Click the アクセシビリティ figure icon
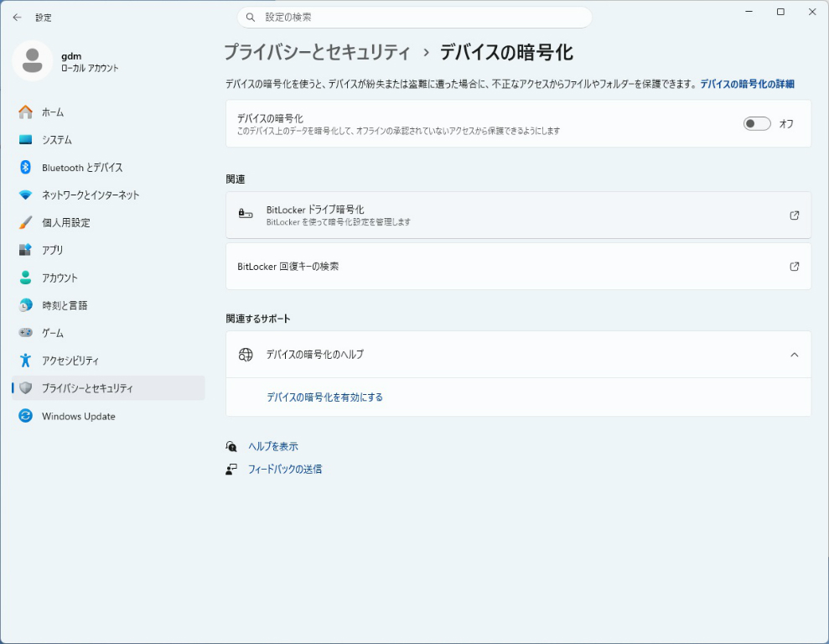829x644 pixels. pos(25,361)
